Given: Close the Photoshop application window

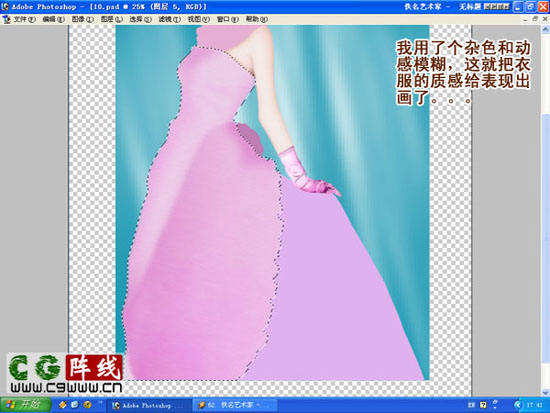Looking at the screenshot, I should coord(543,7).
